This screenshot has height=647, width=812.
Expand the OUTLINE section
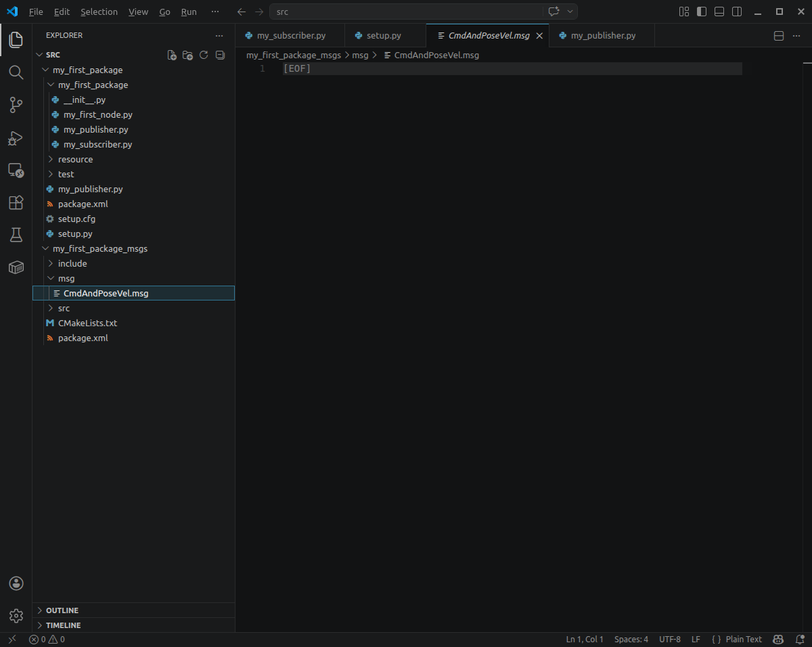133,610
